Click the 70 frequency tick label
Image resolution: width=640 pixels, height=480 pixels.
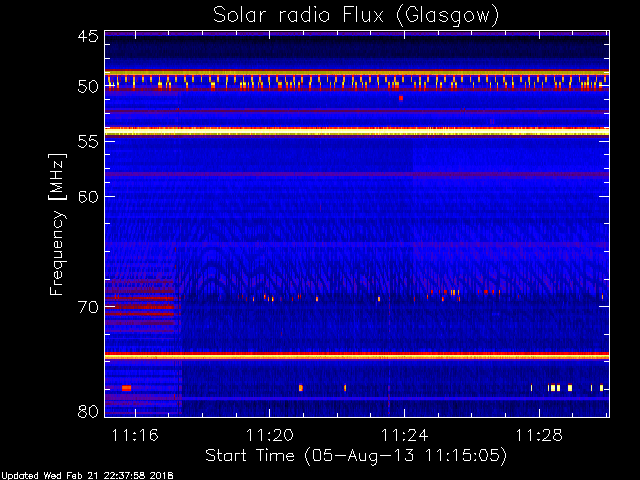(x=89, y=307)
